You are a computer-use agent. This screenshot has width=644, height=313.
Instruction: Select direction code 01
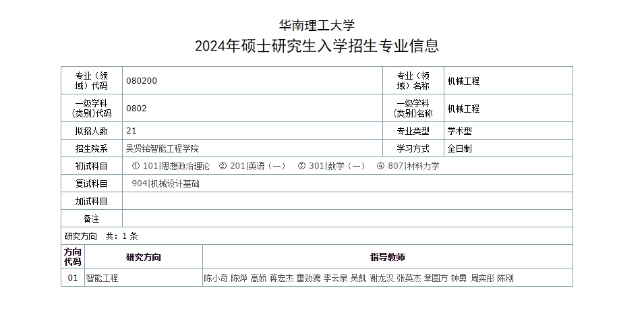coord(73,278)
